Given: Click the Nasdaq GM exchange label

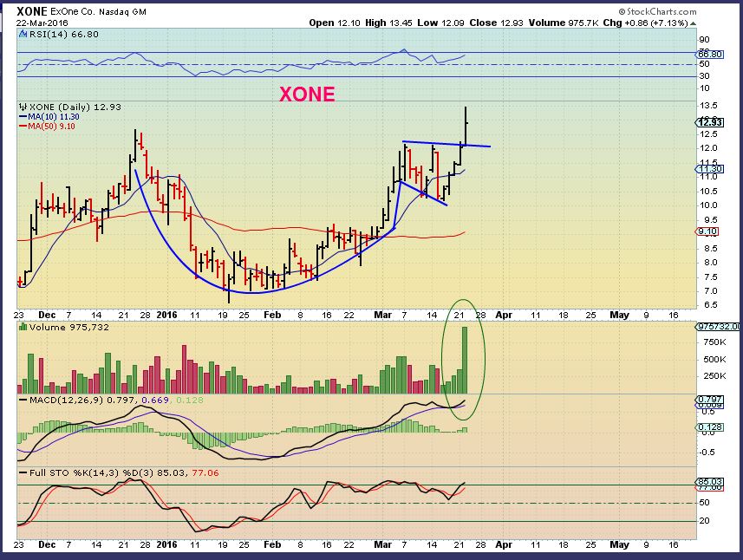Looking at the screenshot, I should pyautogui.click(x=122, y=12).
